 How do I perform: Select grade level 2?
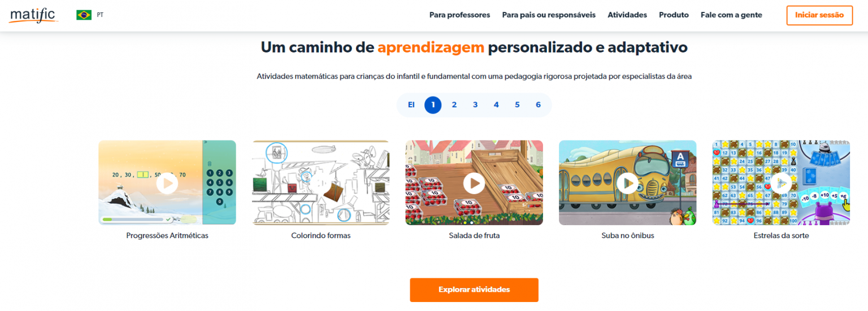(x=454, y=105)
